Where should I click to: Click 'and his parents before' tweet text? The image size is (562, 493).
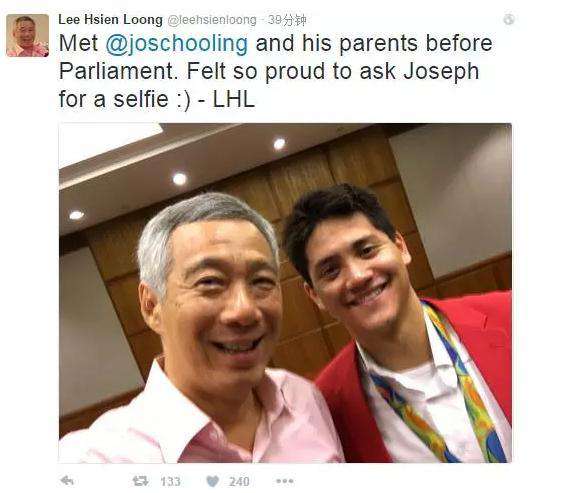tap(374, 43)
